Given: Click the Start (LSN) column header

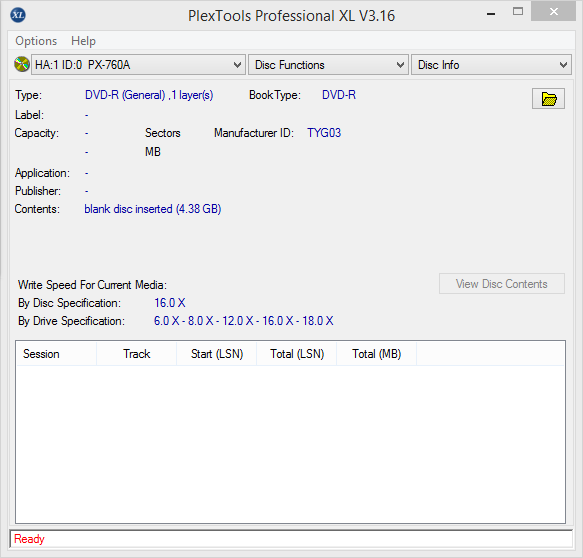Looking at the screenshot, I should pos(217,354).
